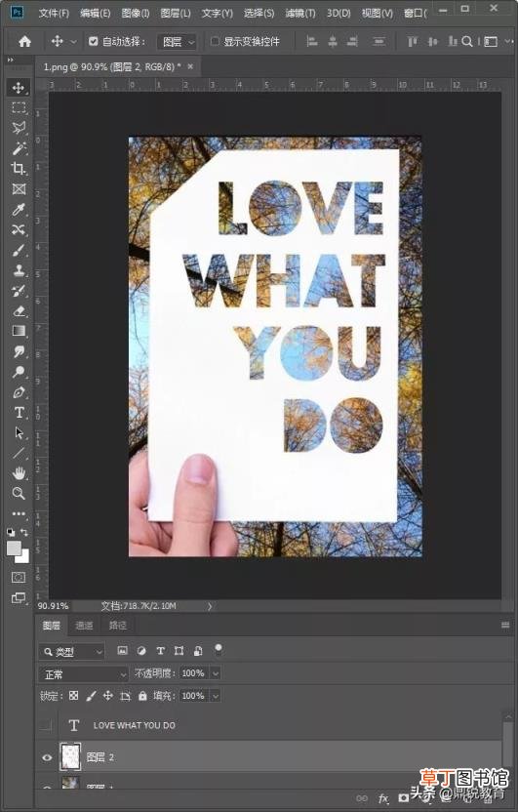Hide 图层 2 with eye icon
Viewport: 518px width, 812px height.
[x=47, y=757]
